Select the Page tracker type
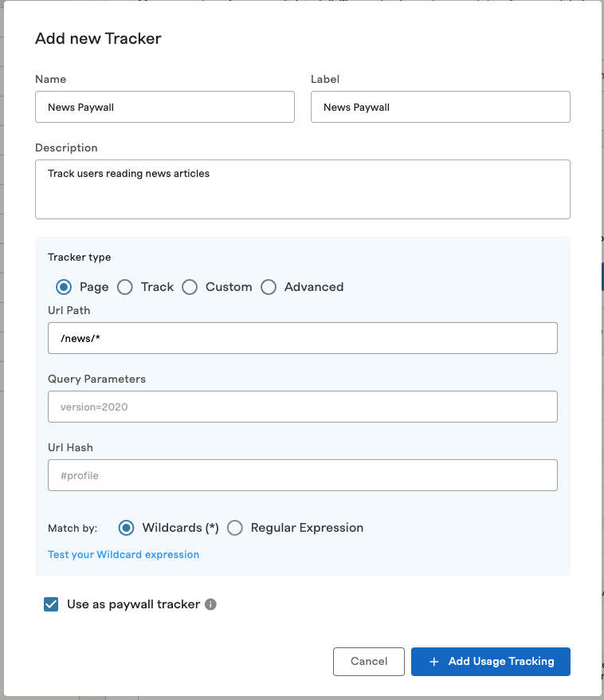 point(64,287)
